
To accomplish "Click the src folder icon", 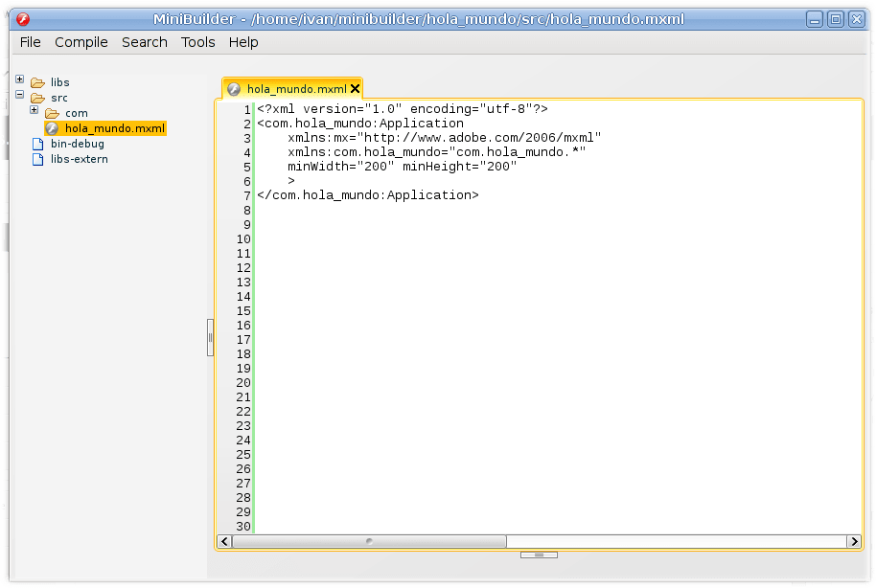I will [x=35, y=98].
